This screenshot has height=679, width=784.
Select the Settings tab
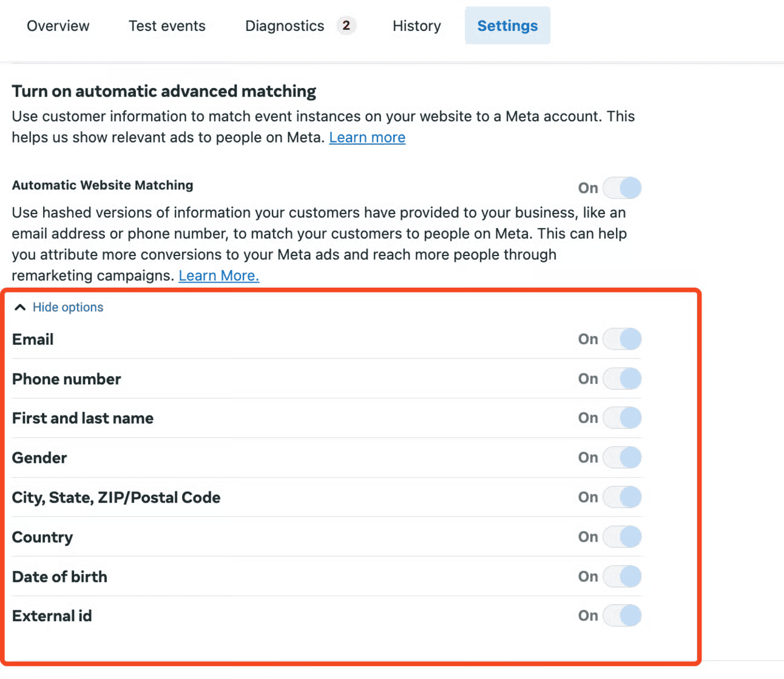pyautogui.click(x=507, y=26)
